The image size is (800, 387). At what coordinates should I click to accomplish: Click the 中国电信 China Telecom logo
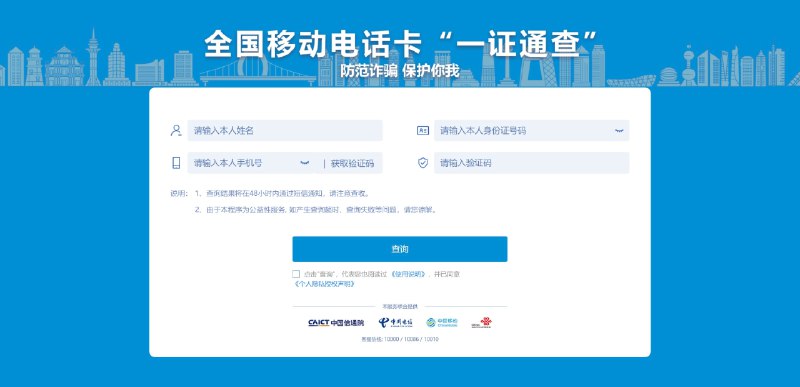pyautogui.click(x=395, y=322)
